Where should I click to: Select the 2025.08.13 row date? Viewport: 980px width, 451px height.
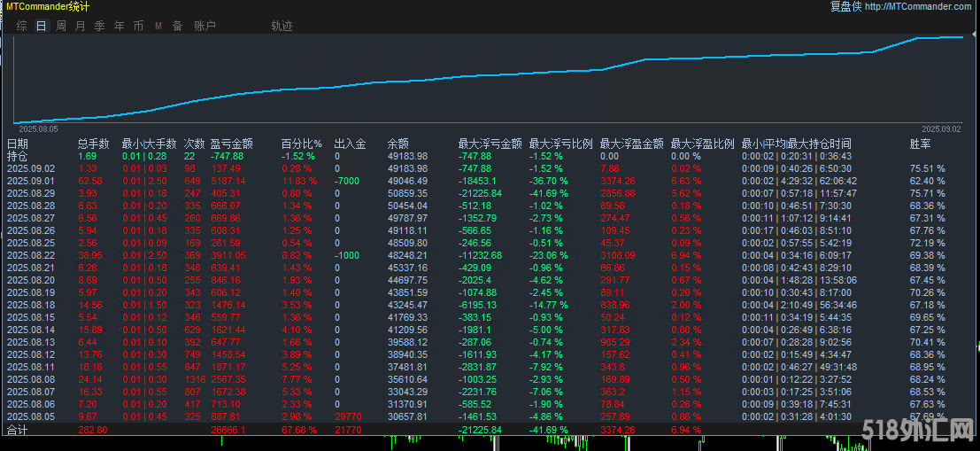(x=31, y=341)
